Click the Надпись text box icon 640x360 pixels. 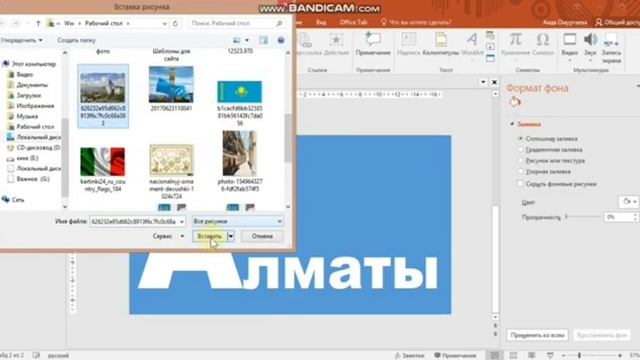pos(408,40)
